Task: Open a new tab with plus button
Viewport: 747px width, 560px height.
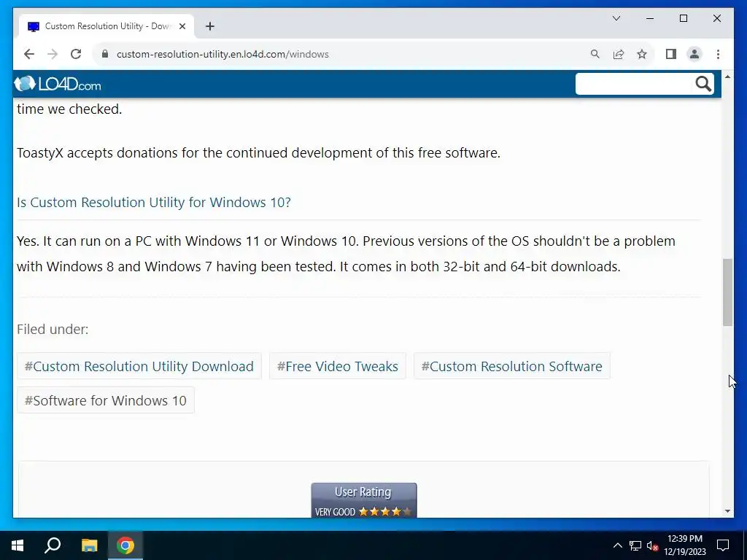Action: (x=210, y=26)
